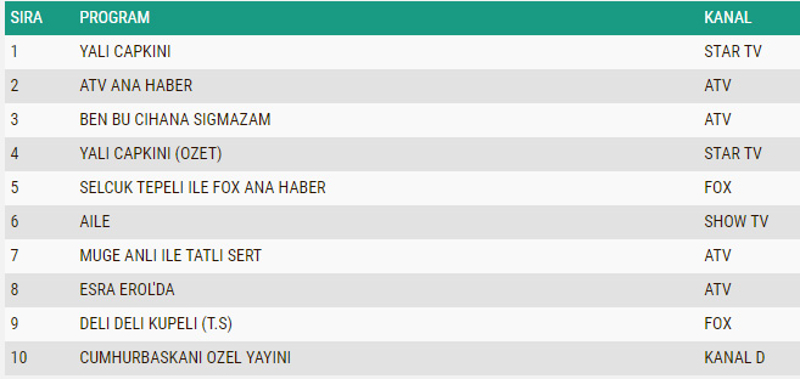Click SELCUK TEPELI ILE FOX ANA HABER
This screenshot has height=379, width=800.
(x=203, y=188)
